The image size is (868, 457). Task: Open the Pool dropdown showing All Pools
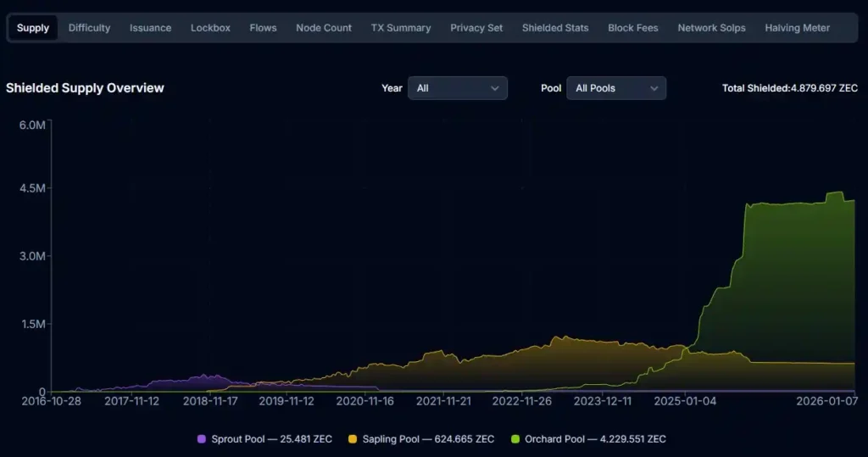tap(615, 88)
